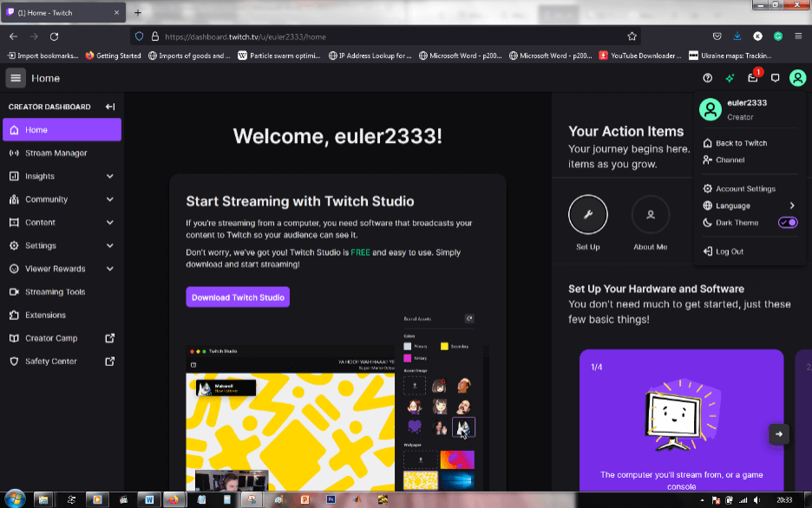Open Firefox downloads arrow icon
This screenshot has height=508, width=812.
pos(737,36)
